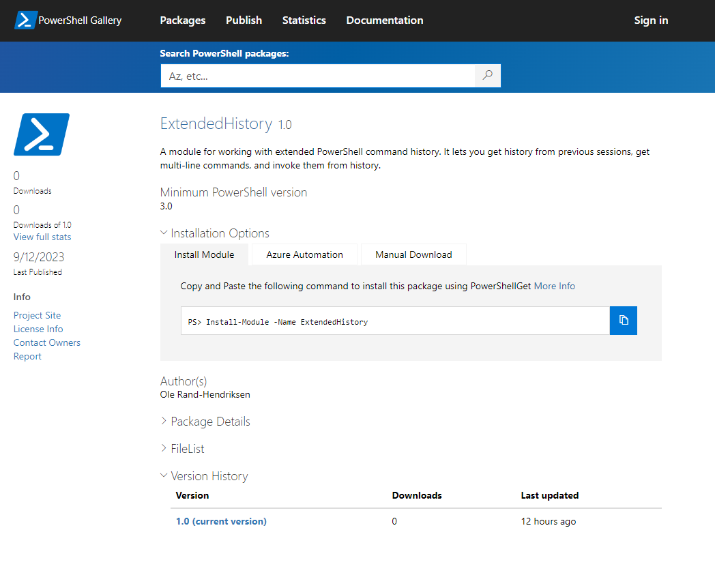Click the '12 hours ago' cell
The image size is (715, 588).
[549, 521]
